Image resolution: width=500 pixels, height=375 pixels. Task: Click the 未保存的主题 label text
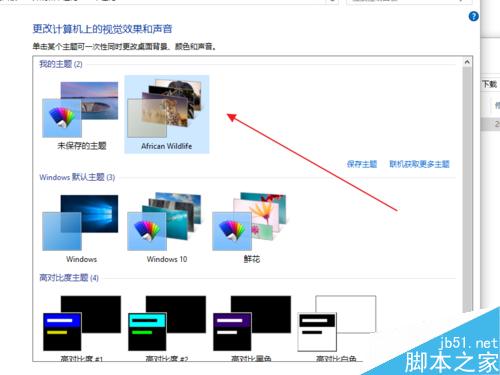(82, 146)
